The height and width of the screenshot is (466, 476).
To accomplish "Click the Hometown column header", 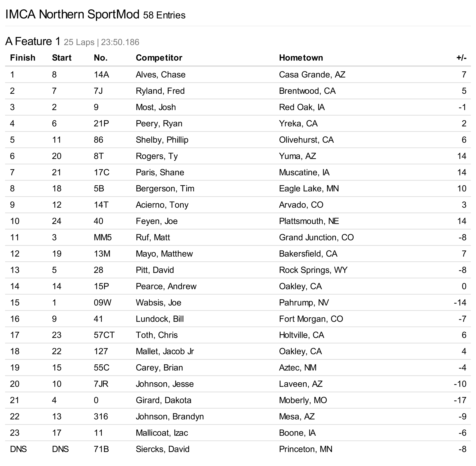I will coord(301,58).
